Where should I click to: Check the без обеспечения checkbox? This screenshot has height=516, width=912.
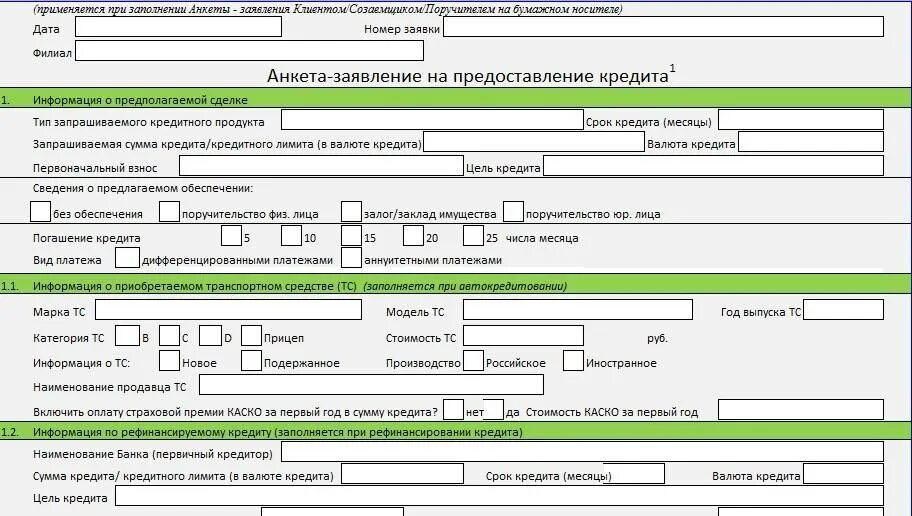click(40, 212)
